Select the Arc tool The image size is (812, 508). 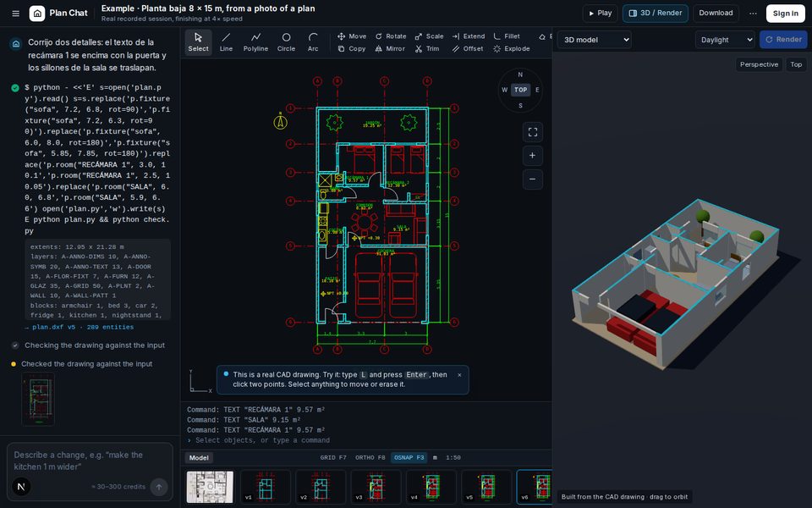coord(313,42)
